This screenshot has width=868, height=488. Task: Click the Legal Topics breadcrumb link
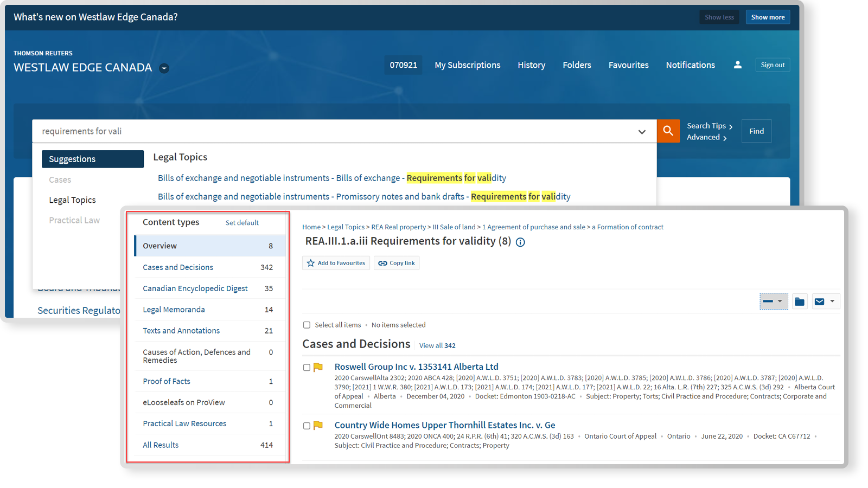pos(346,227)
